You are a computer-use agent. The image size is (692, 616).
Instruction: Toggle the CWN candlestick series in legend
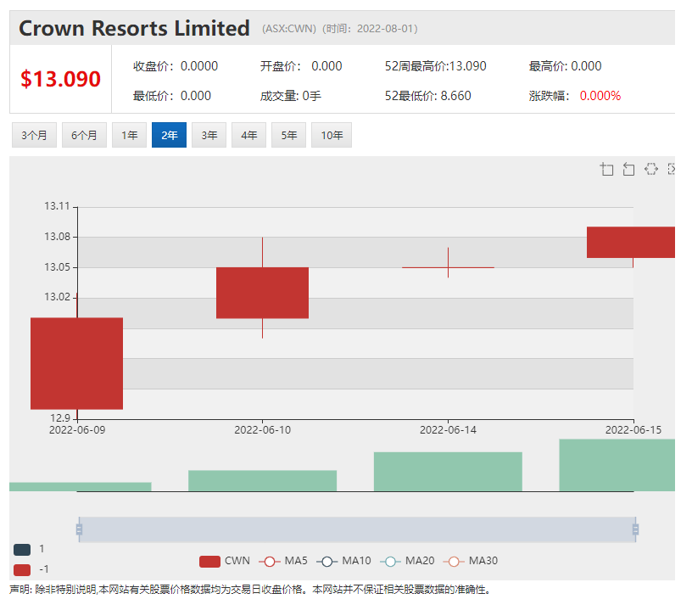[225, 561]
